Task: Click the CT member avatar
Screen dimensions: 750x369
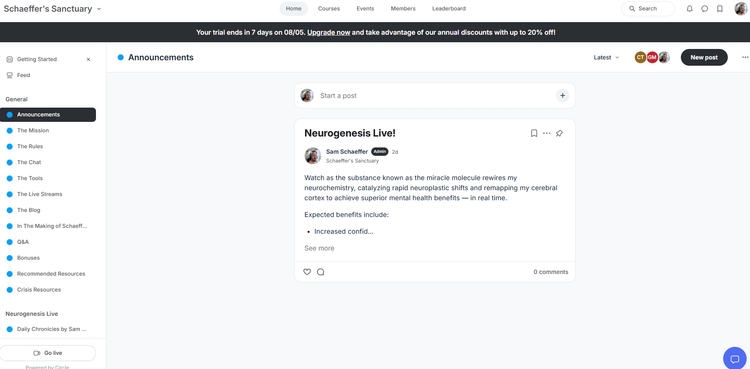Action: tap(640, 57)
